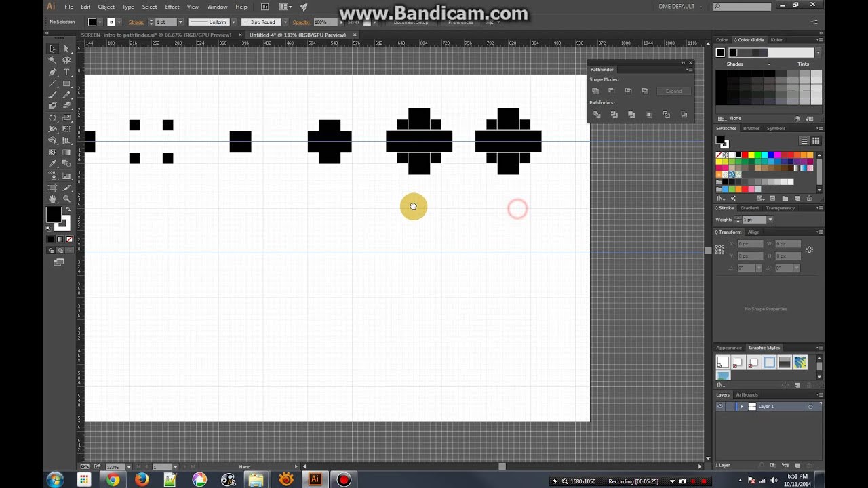This screenshot has width=868, height=488.
Task: Select the Rotate tool
Action: [52, 117]
